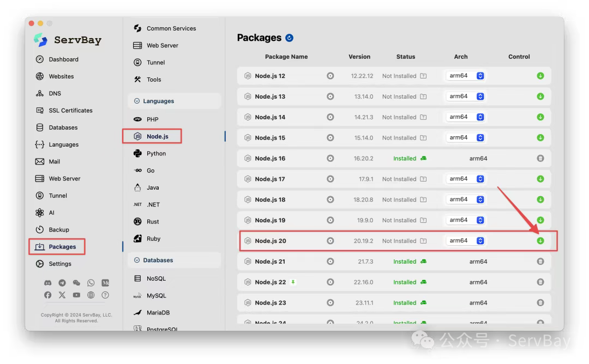
Task: Open arch dropdown for Node.js 14
Action: 465,117
